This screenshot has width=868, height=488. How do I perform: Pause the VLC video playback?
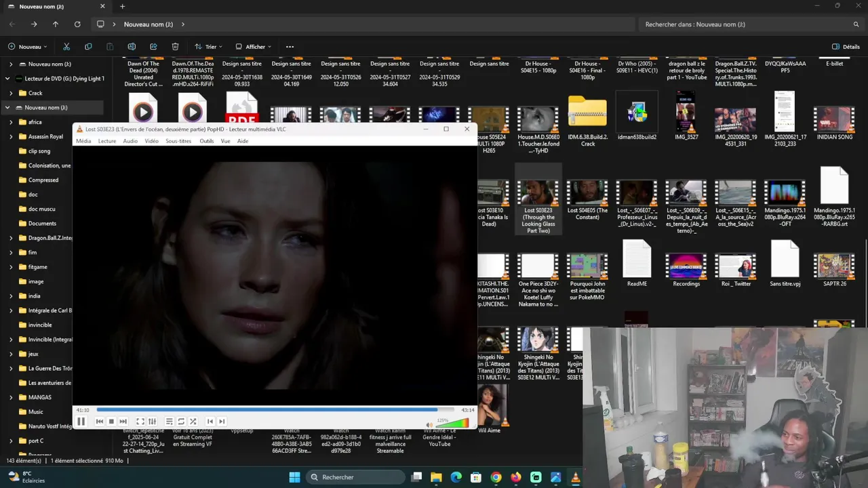(x=81, y=422)
